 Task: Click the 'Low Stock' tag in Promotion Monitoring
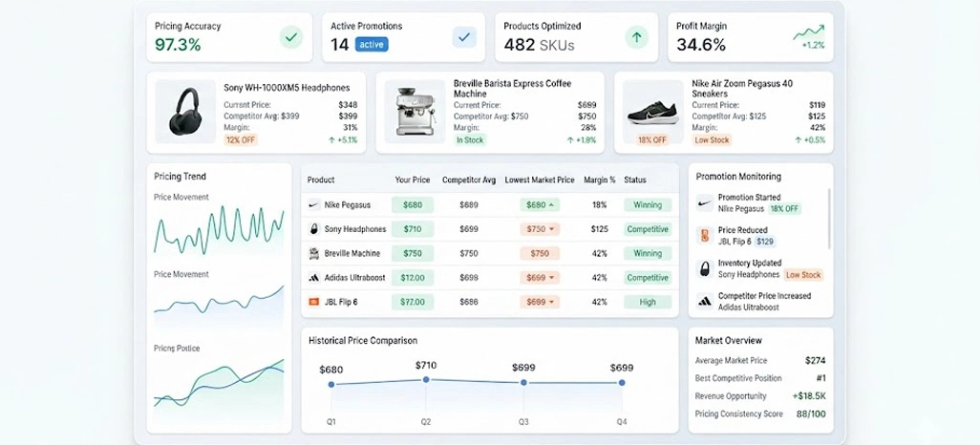803,274
